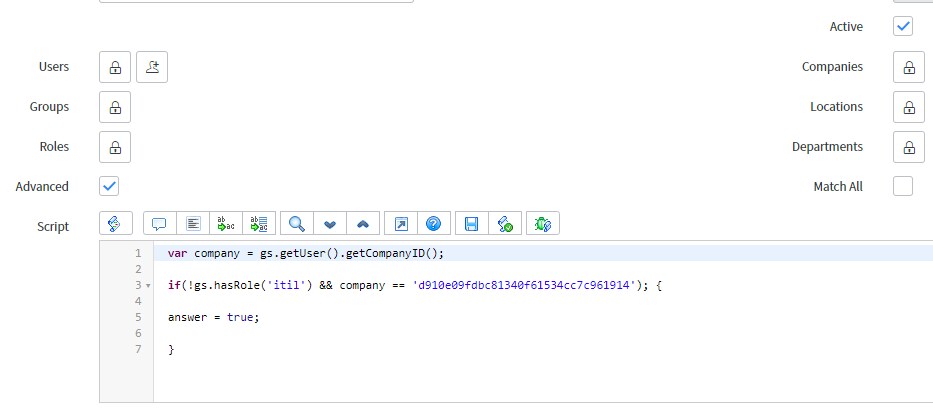This screenshot has width=933, height=410.
Task: Click the find previous up arrow
Action: 363,224
